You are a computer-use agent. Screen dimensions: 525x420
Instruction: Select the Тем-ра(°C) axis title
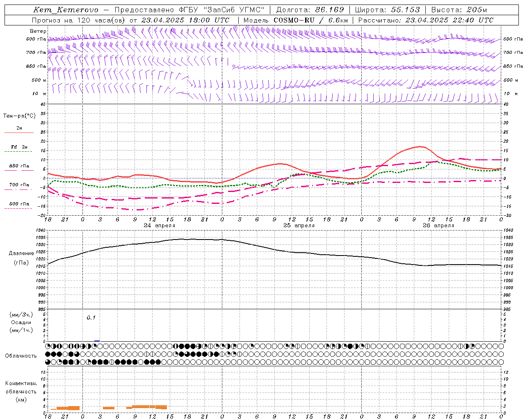point(19,116)
